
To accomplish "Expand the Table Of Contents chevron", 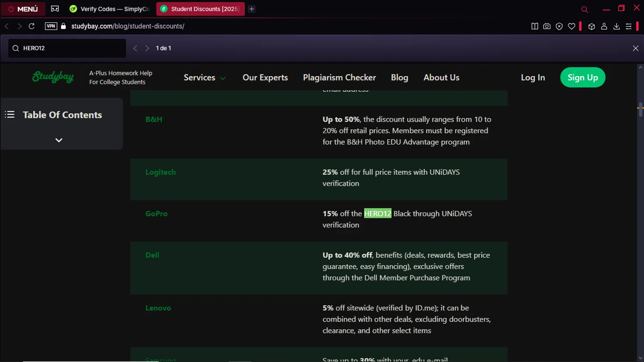I will coord(59,140).
